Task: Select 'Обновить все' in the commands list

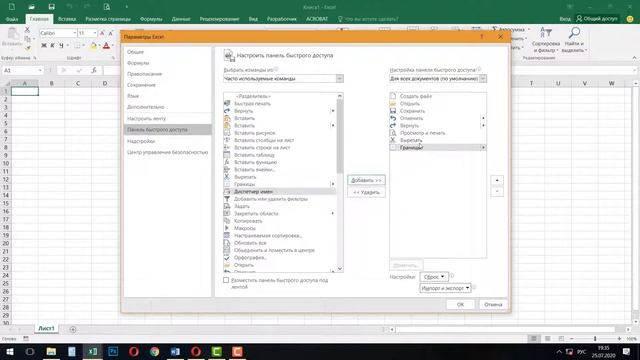Action: pyautogui.click(x=280, y=243)
